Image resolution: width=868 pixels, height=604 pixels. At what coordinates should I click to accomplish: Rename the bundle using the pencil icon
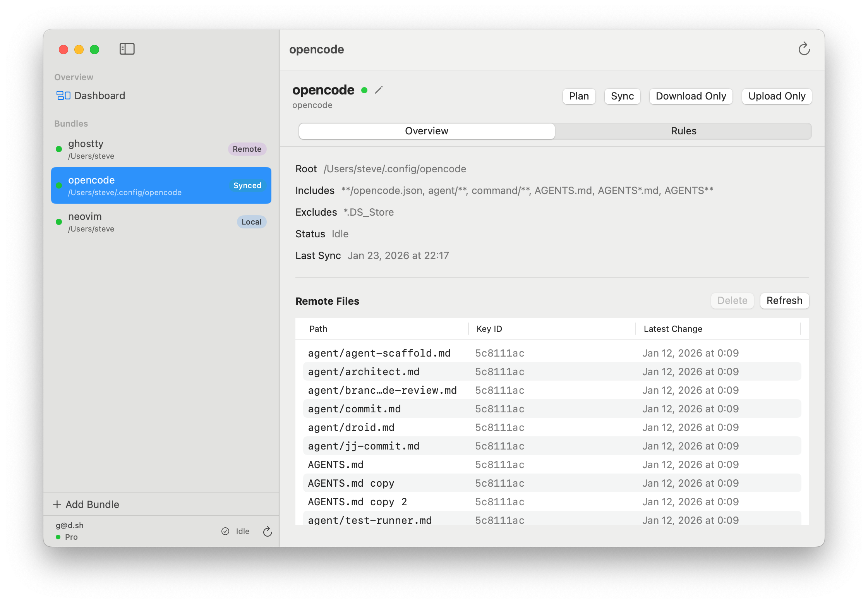pos(379,90)
